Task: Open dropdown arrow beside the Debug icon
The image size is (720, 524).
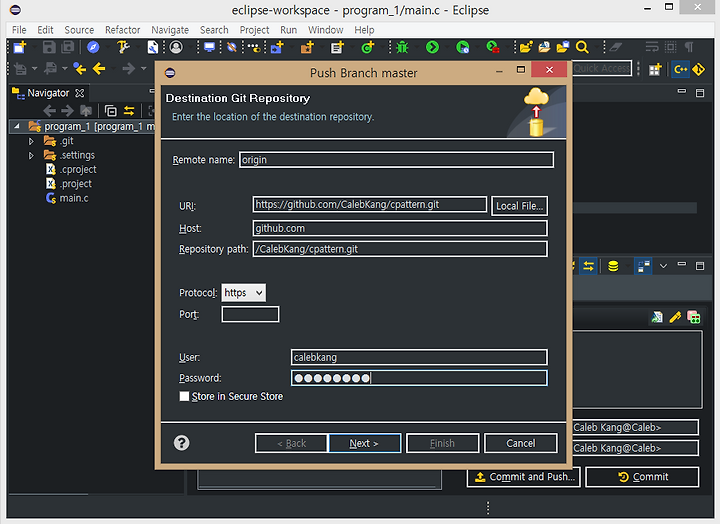Action: click(x=416, y=47)
